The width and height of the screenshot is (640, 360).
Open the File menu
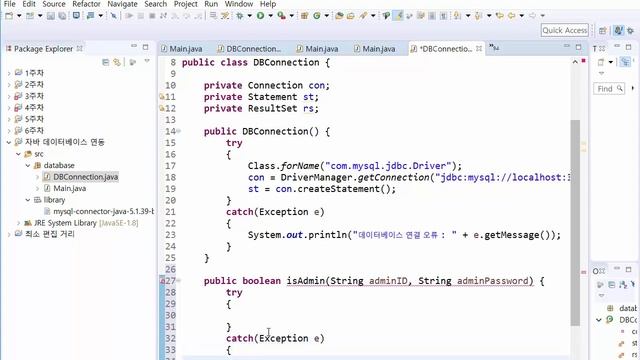9,4
